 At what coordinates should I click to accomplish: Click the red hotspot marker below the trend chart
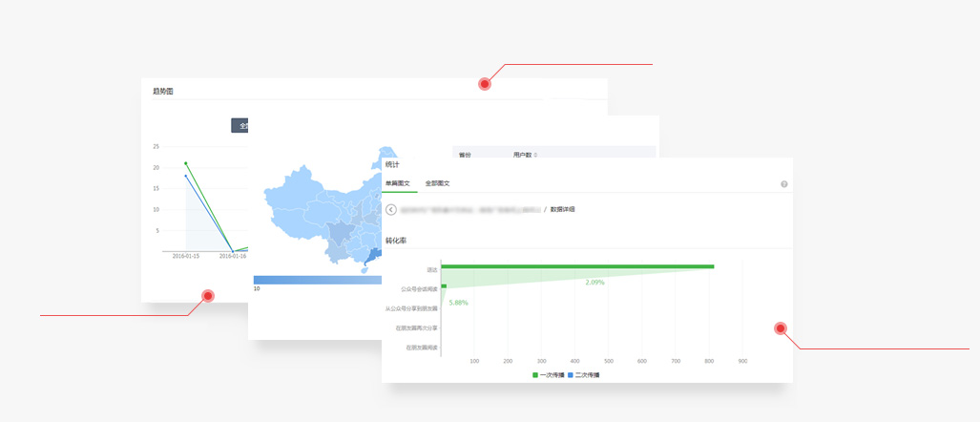tap(208, 296)
